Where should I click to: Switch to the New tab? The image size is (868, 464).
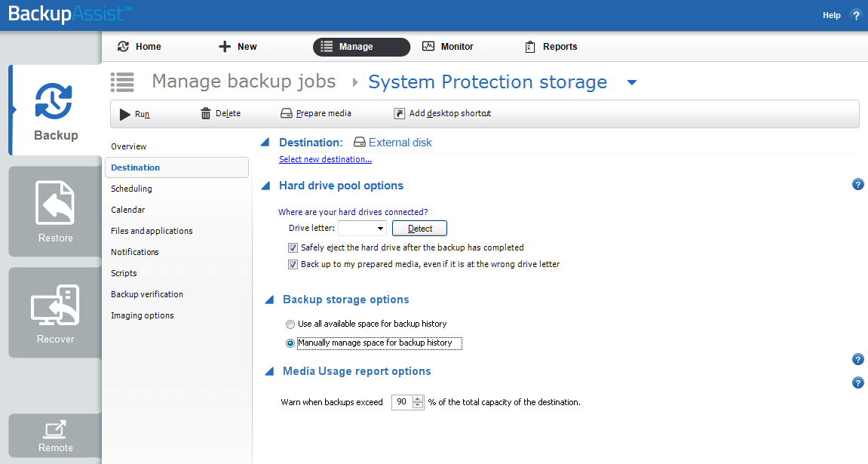pos(238,47)
